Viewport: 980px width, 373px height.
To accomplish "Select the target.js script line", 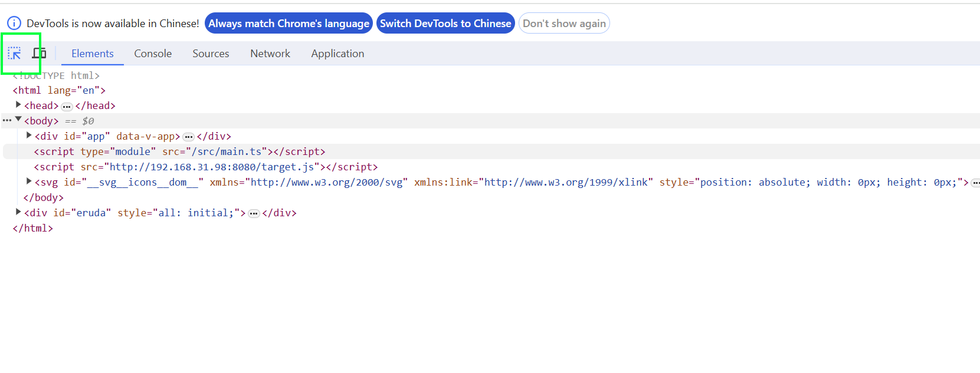I will [205, 167].
